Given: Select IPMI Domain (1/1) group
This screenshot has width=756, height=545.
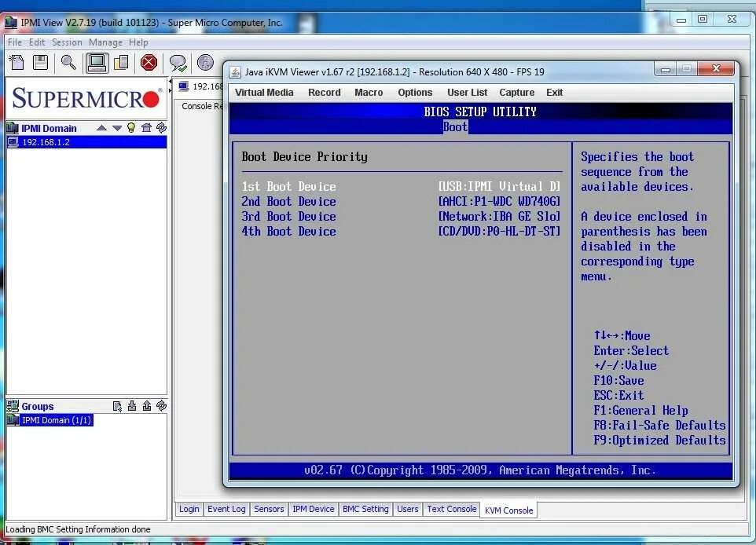Looking at the screenshot, I should pos(57,420).
